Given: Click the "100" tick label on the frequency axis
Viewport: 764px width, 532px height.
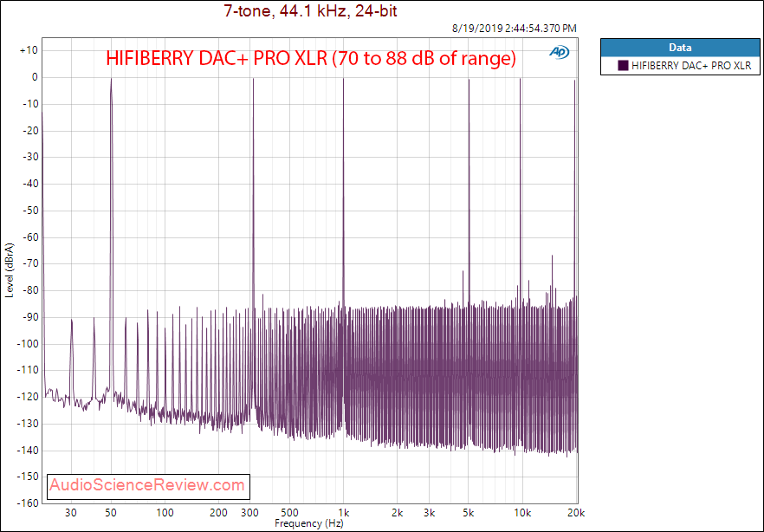Looking at the screenshot, I should (165, 513).
